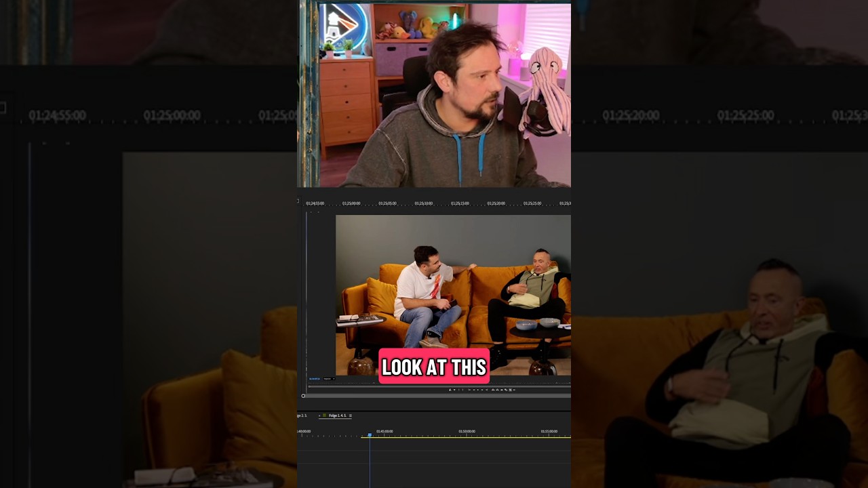Viewport: 868px width, 488px height.
Task: Switch to the "Folge 1. 4. 5." sequence tab
Action: pyautogui.click(x=338, y=415)
